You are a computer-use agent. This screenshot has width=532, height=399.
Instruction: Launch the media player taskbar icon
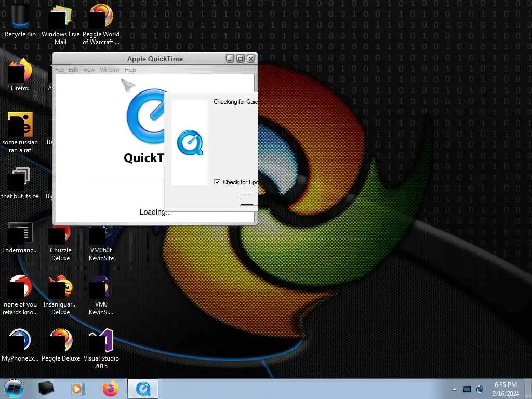pyautogui.click(x=77, y=389)
